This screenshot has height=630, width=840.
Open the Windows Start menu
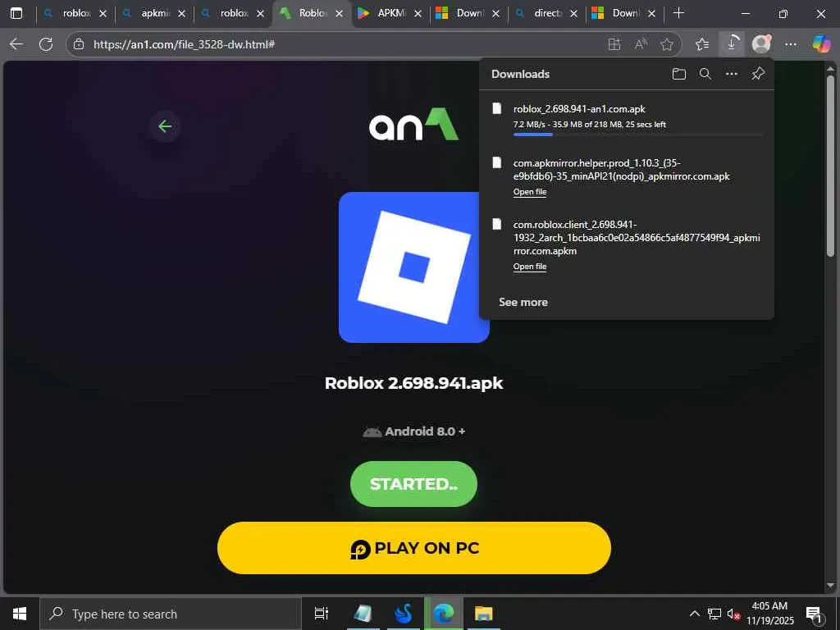(20, 614)
